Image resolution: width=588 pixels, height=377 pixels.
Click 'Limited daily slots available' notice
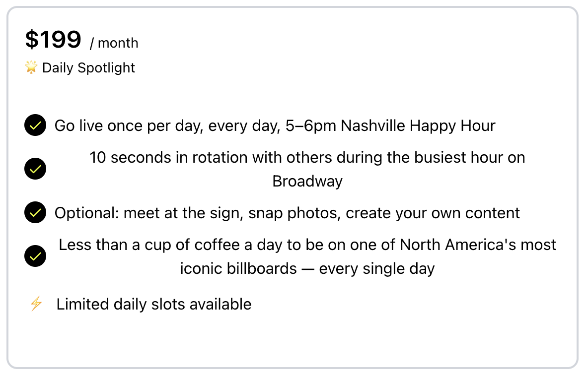coord(154,304)
